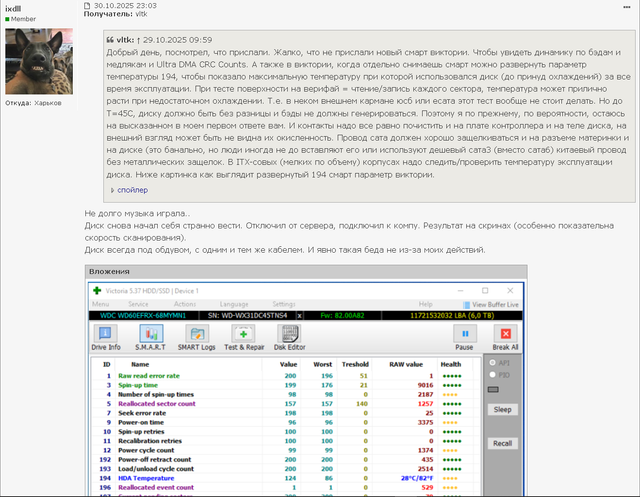Viewport: 640px width, 497px height.
Task: Click the serial number SN field
Action: pyautogui.click(x=247, y=316)
